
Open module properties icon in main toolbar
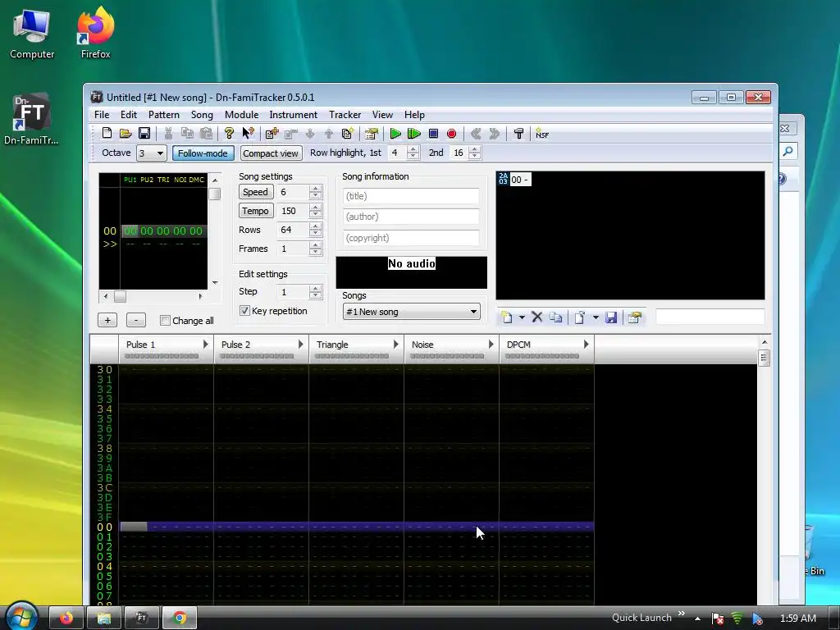pyautogui.click(x=371, y=134)
